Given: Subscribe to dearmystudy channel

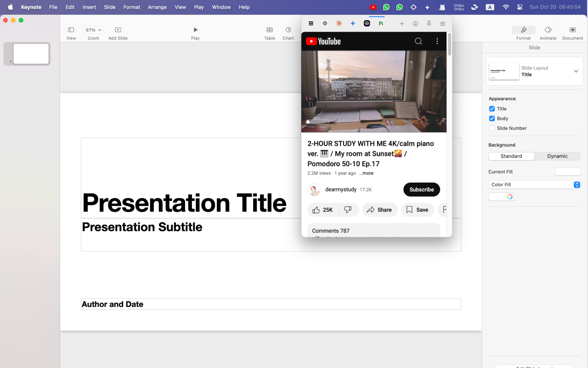Looking at the screenshot, I should pyautogui.click(x=422, y=190).
